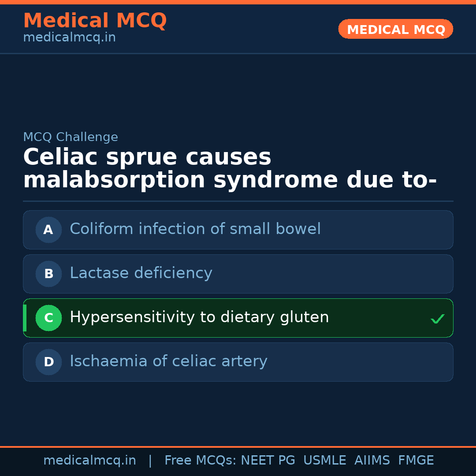Click the orange "Medical MCQ" header title
Viewport: 476px width, 476px height.
(95, 21)
